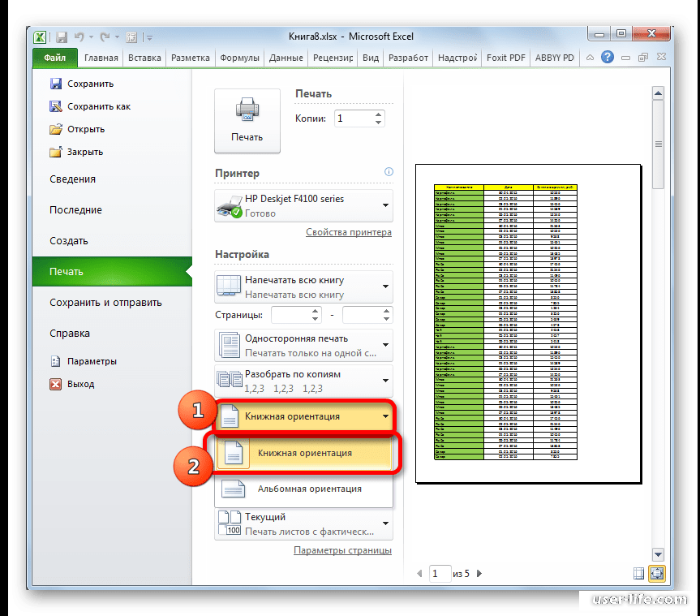Viewport: 700px width, 616px height.
Task: Open the Customize Quick Access Toolbar arrow
Action: pyautogui.click(x=149, y=38)
